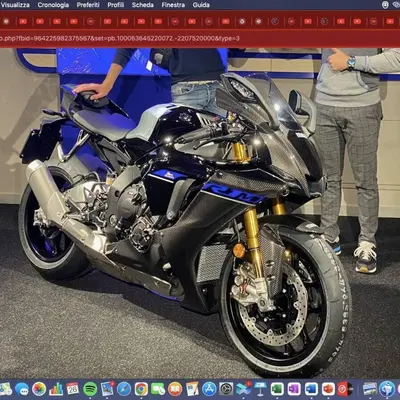Launch the Photos app from the Dock
Viewport: 400px width, 400px height.
(x=39, y=389)
